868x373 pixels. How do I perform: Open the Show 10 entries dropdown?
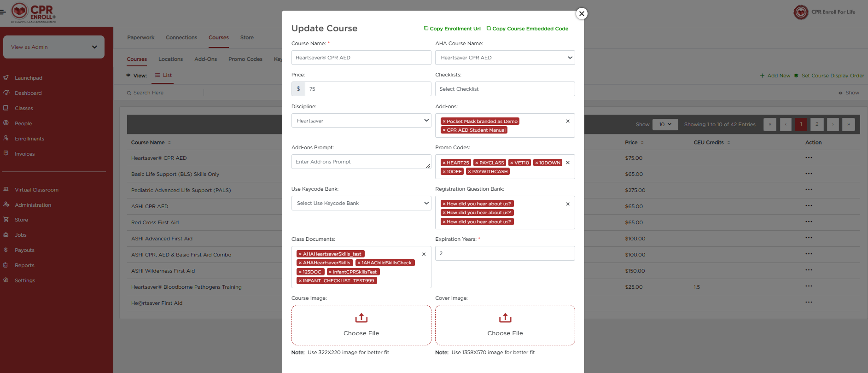point(665,124)
